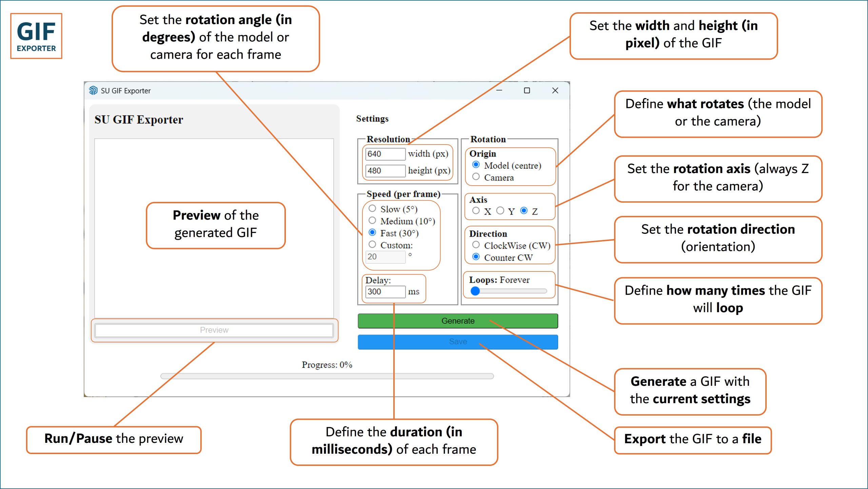
Task: Select Medium (10°) speed option
Action: [x=372, y=221]
